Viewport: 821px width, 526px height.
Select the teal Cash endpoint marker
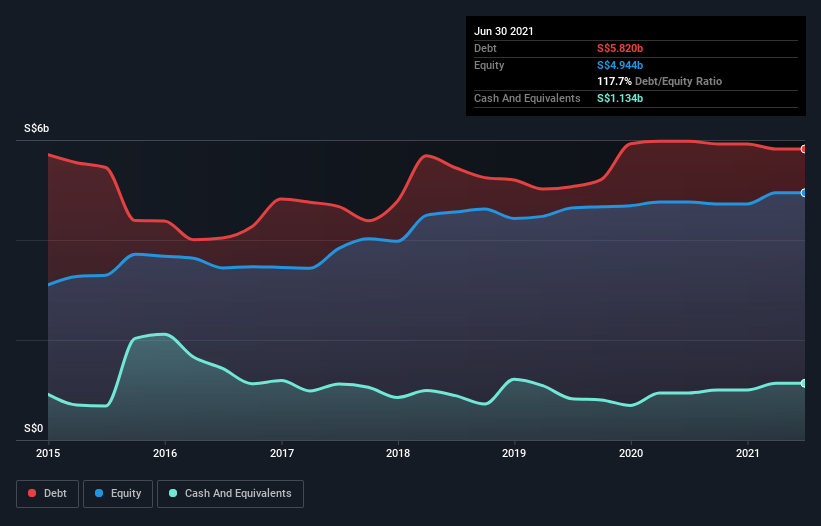pyautogui.click(x=804, y=384)
